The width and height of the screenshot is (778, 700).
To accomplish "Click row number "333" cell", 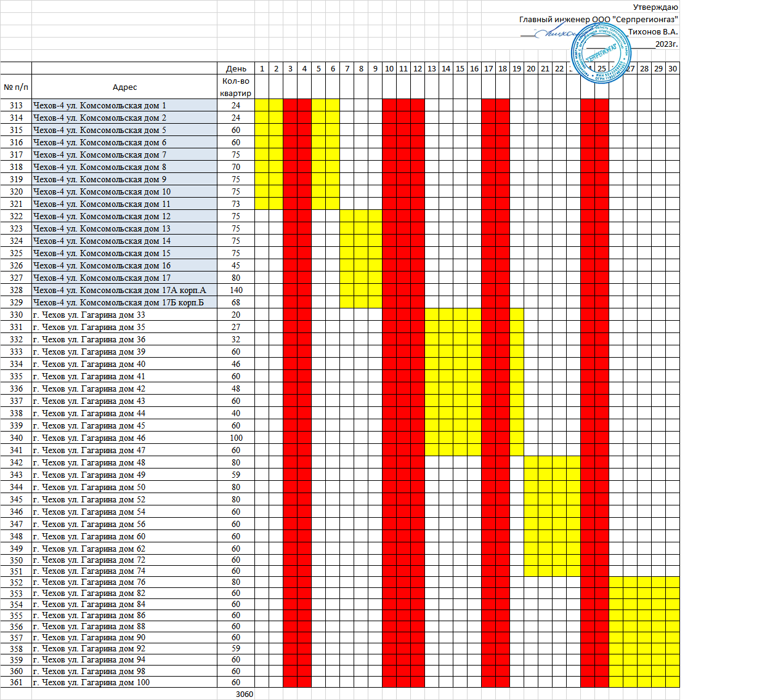I will pos(16,352).
